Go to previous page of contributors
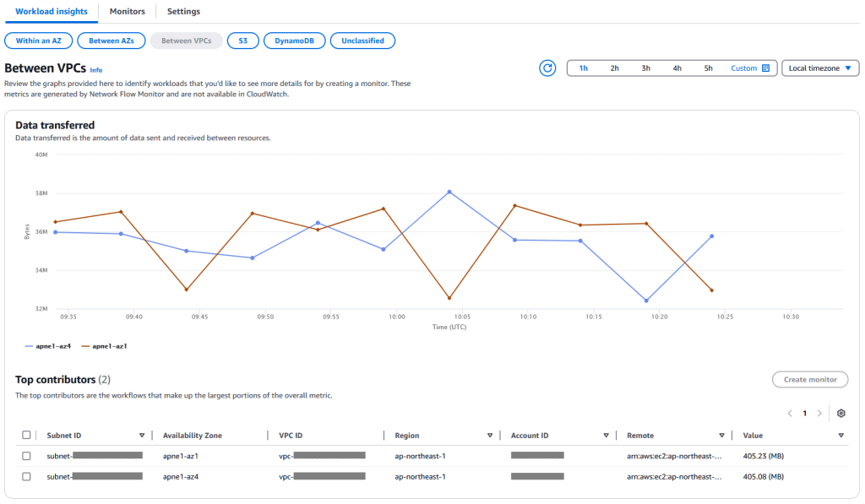 (x=790, y=414)
